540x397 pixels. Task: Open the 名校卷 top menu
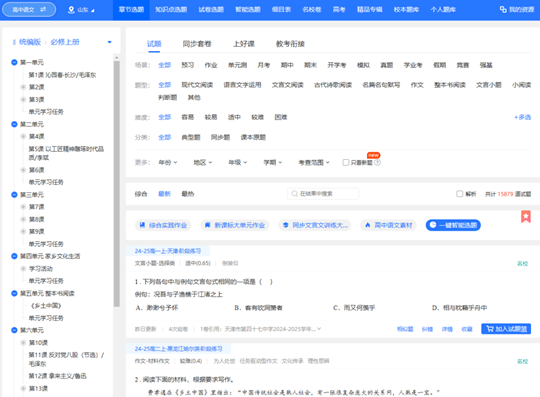[312, 10]
